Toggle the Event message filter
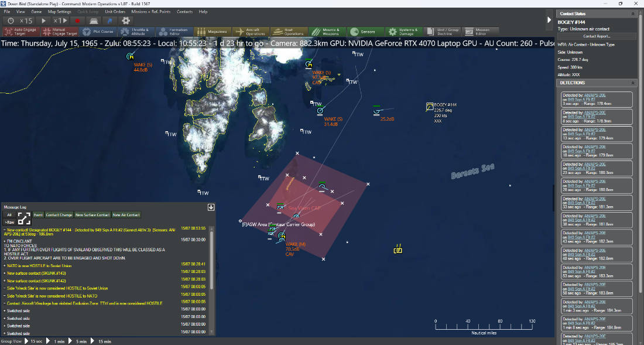The width and height of the screenshot is (644, 345). tap(38, 215)
